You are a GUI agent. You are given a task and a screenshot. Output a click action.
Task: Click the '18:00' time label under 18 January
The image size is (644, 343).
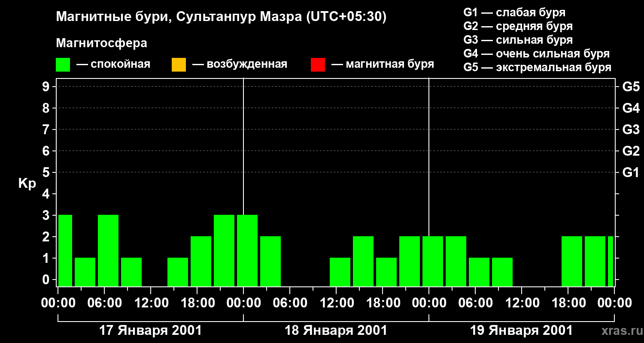[x=383, y=303]
